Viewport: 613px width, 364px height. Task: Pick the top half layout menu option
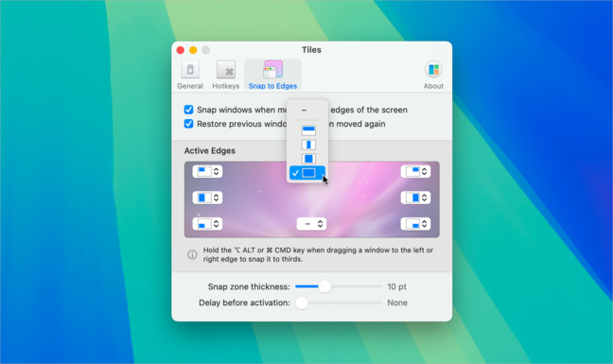point(307,130)
